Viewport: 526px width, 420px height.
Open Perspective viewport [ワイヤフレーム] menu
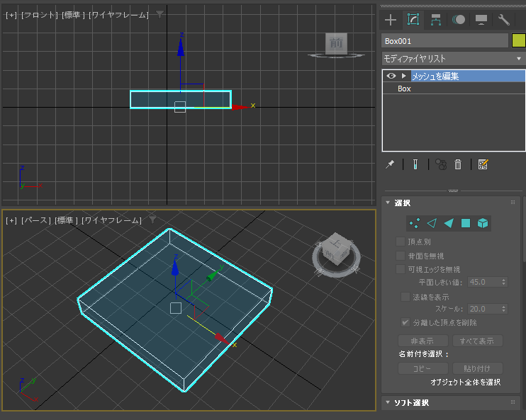pyautogui.click(x=111, y=220)
